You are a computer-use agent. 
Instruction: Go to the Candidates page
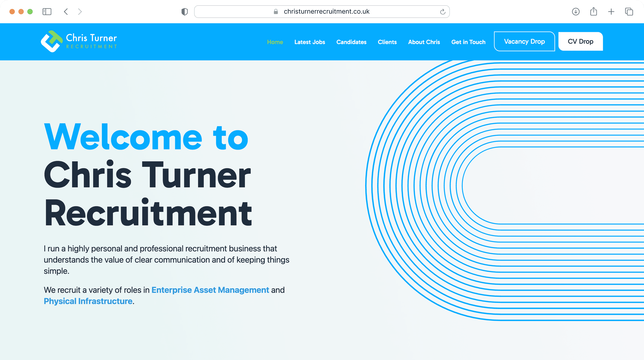click(351, 42)
